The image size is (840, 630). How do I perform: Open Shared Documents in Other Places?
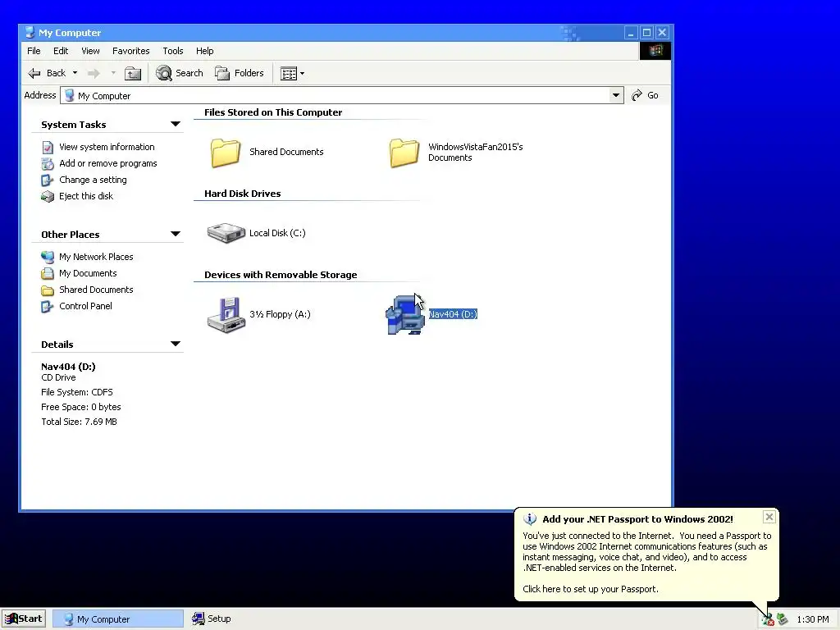click(x=96, y=290)
